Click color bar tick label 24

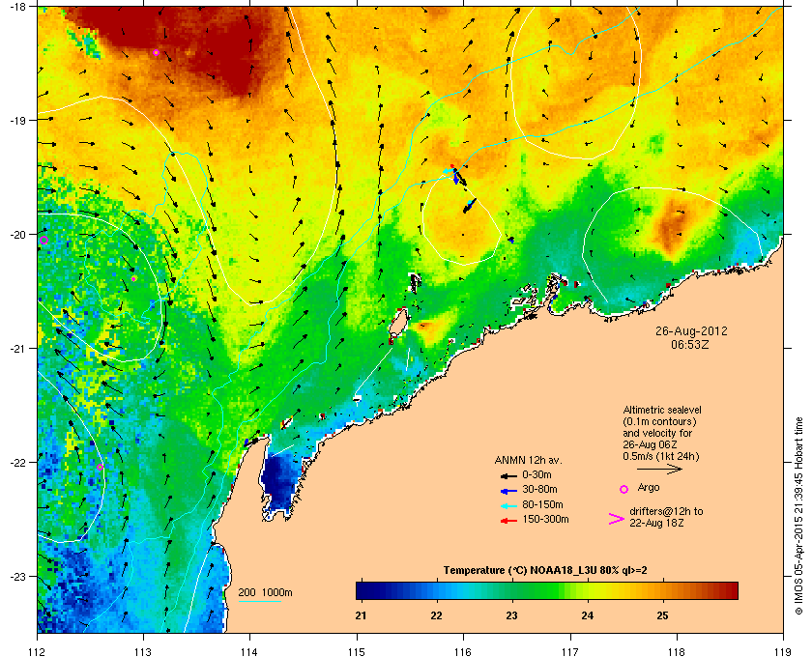[588, 615]
